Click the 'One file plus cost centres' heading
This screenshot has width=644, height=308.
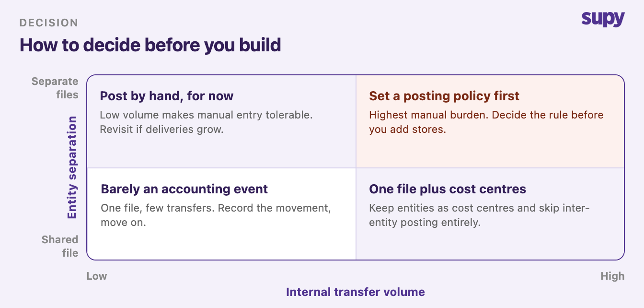pos(448,189)
